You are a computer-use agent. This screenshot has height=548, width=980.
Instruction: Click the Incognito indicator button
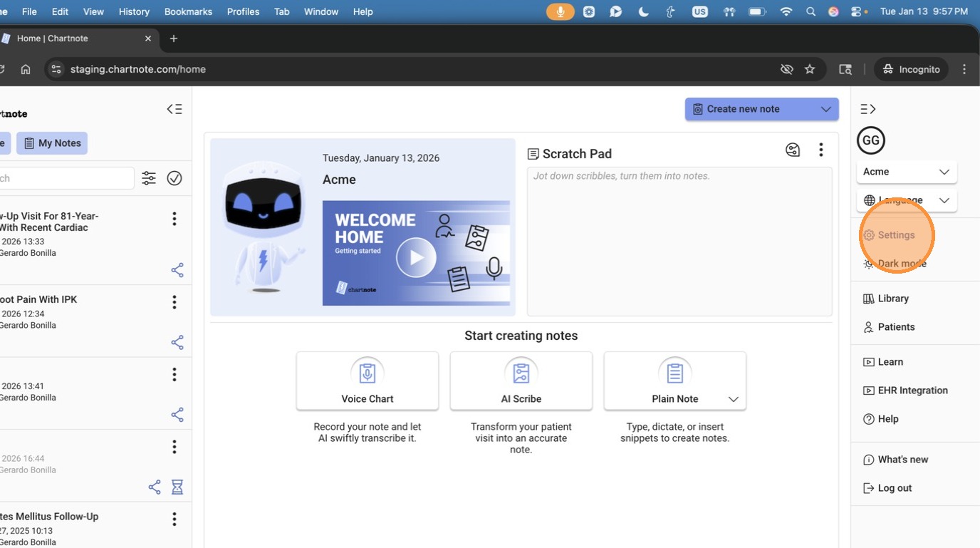coord(912,69)
